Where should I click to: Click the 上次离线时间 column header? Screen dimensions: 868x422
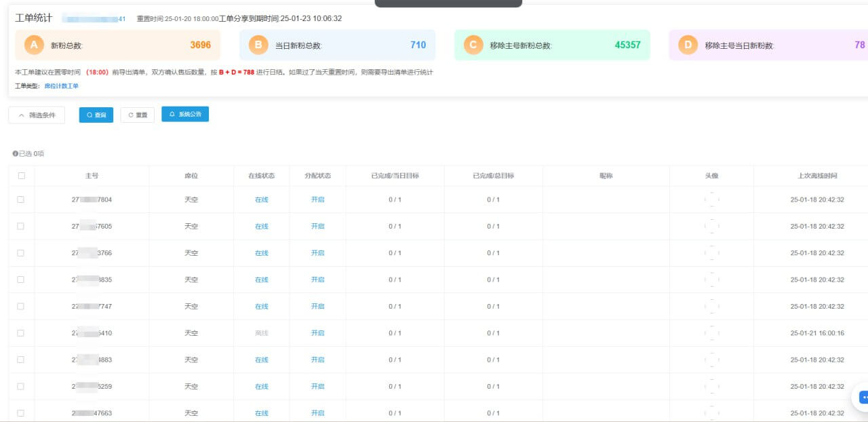click(817, 176)
